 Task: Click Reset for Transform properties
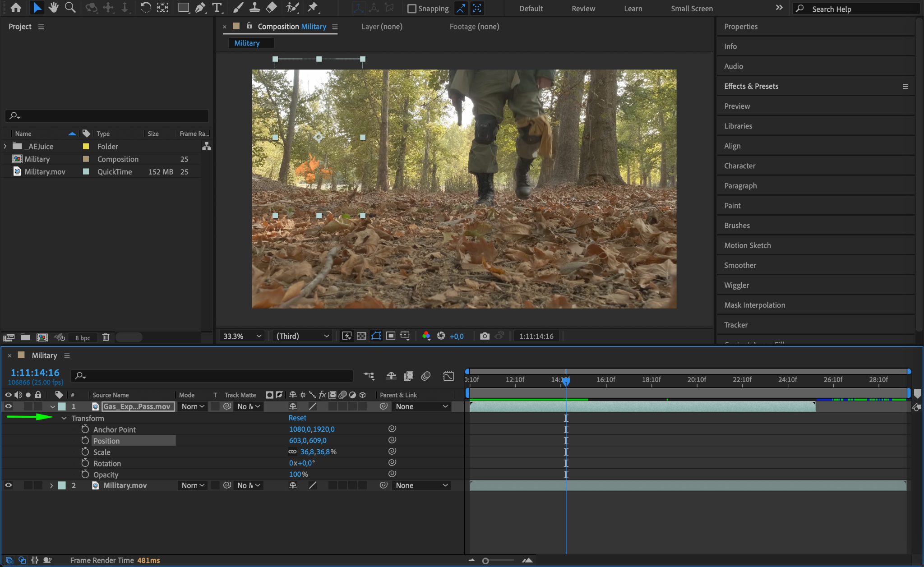pyautogui.click(x=297, y=418)
